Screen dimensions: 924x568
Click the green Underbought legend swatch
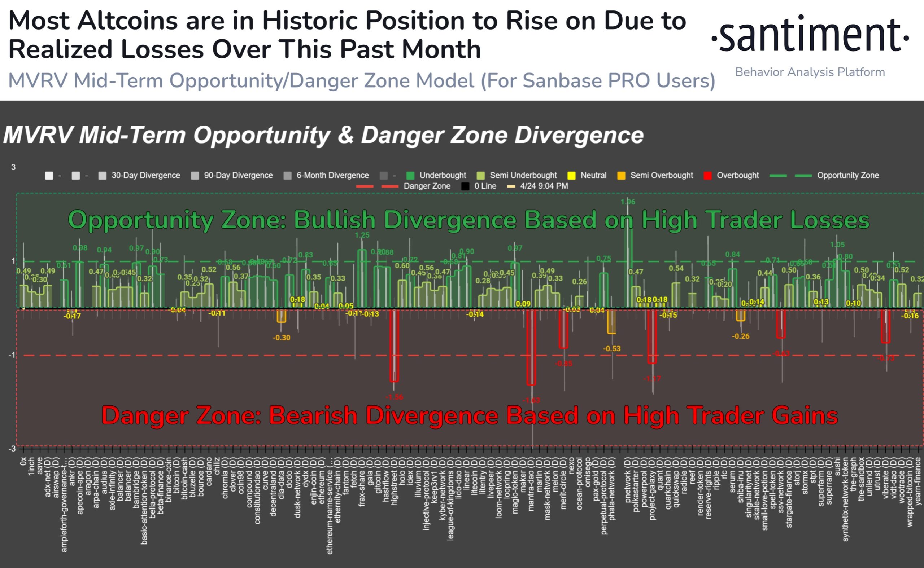[410, 175]
